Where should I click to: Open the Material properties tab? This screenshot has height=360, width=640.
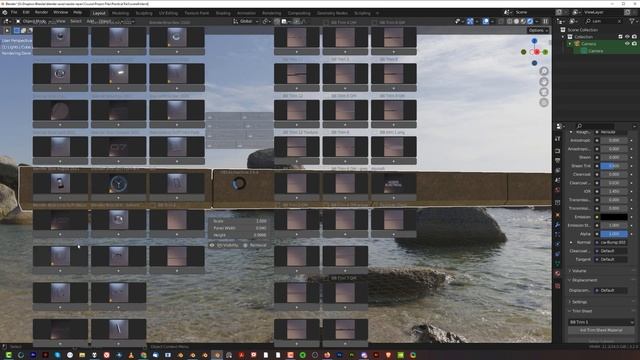(x=558, y=273)
